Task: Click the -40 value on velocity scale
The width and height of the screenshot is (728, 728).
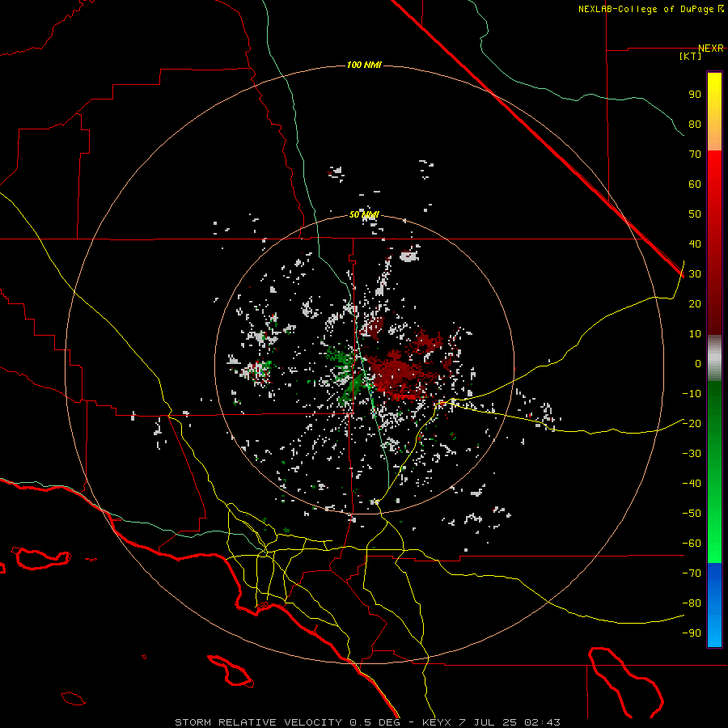Action: (692, 484)
